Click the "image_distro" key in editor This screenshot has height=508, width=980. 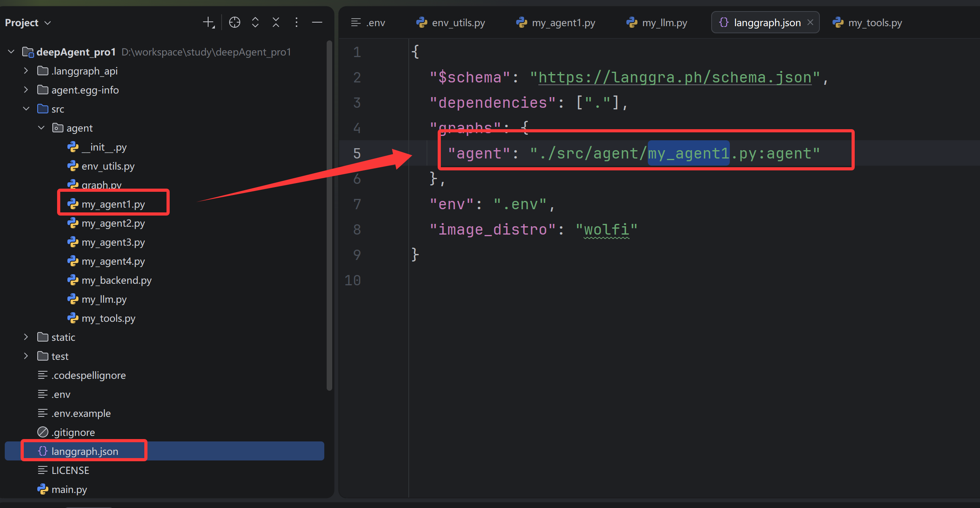[493, 229]
